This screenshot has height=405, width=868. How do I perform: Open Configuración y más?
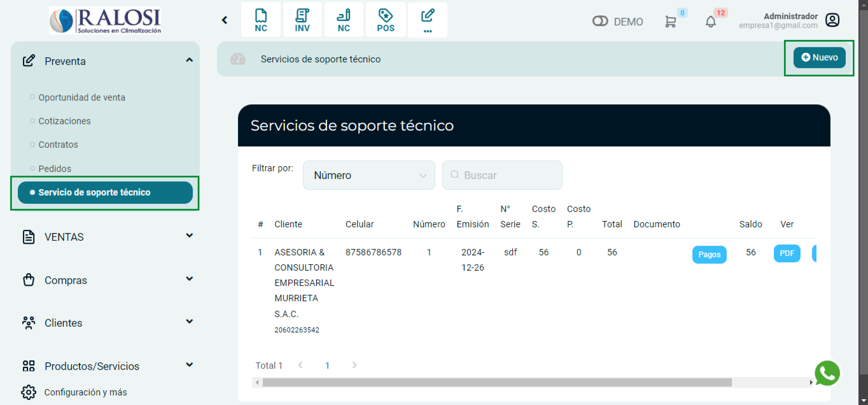(x=85, y=392)
